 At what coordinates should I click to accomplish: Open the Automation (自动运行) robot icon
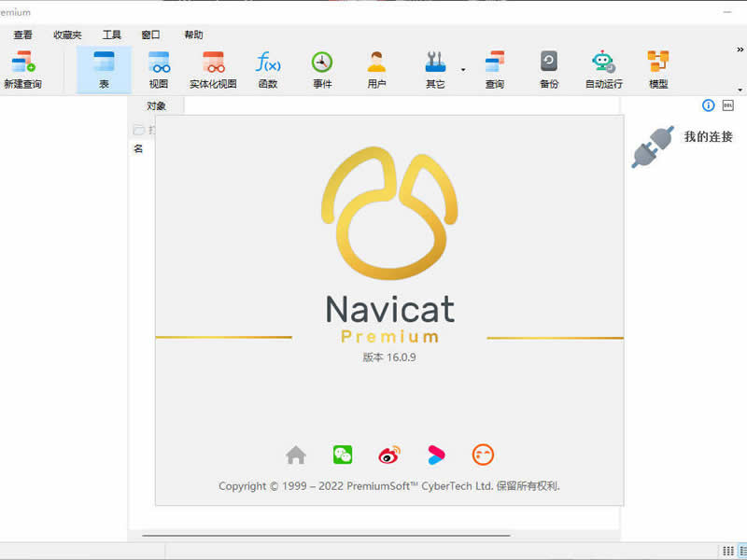click(603, 70)
